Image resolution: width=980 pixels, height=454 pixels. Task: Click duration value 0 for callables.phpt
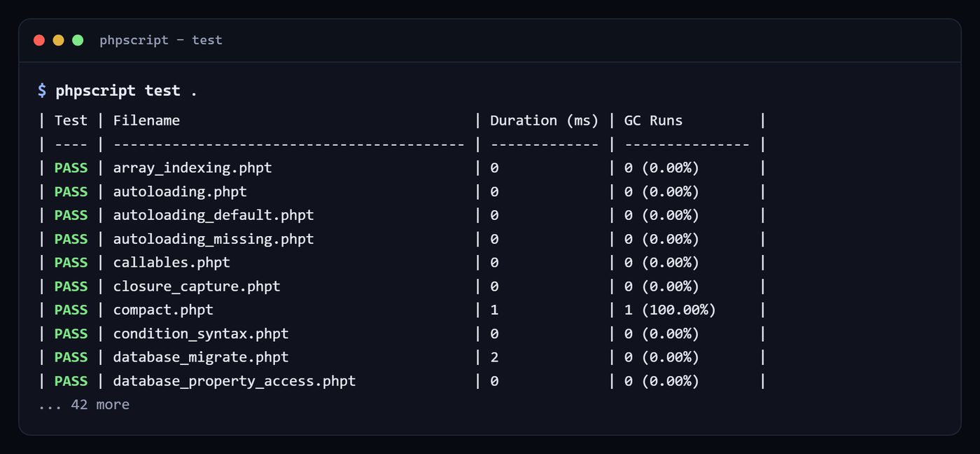click(x=494, y=263)
